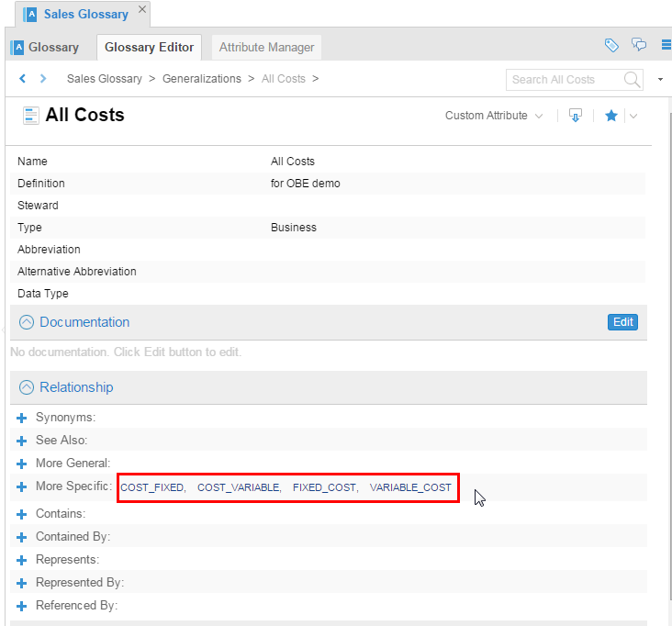Screen dimensions: 672x626
Task: Open the FIXED_COST term link
Action: tap(324, 487)
